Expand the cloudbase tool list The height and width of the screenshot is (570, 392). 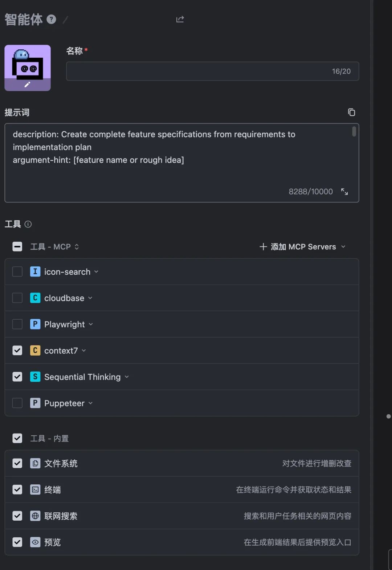coord(90,298)
